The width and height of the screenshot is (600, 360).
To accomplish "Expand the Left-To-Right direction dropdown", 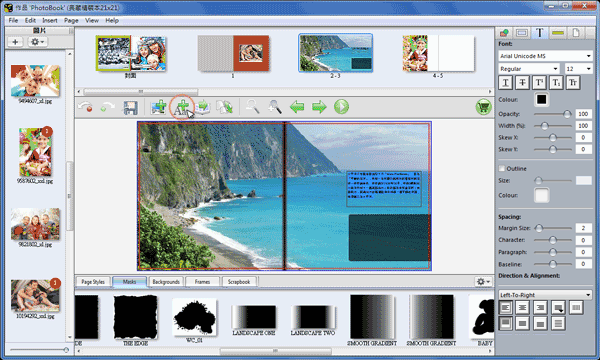I will 545,295.
